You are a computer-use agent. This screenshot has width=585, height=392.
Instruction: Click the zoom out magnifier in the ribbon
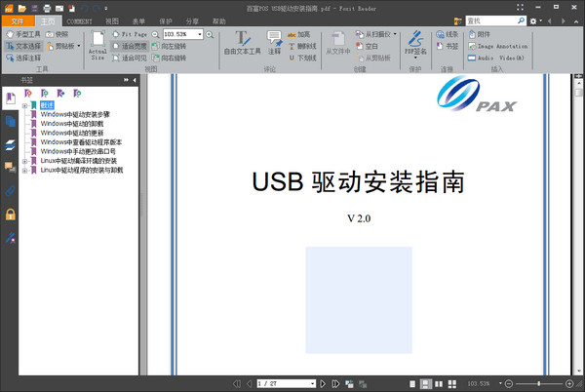click(155, 34)
